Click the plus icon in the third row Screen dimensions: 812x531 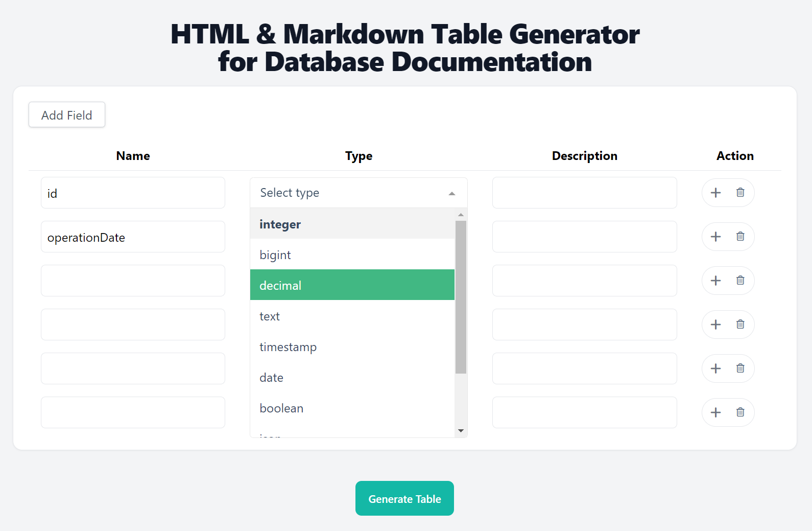715,281
